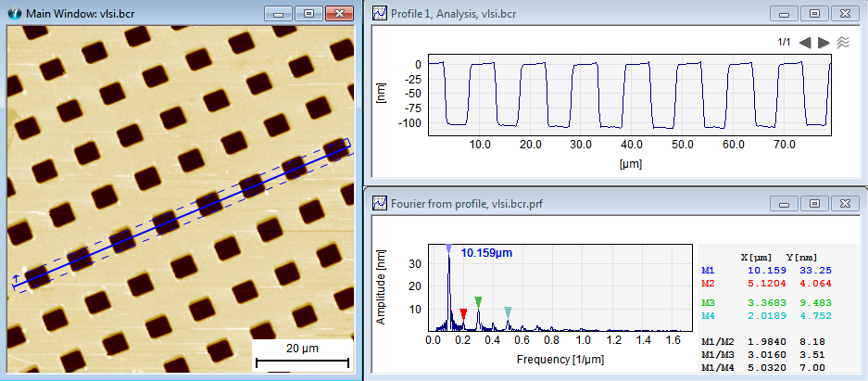The height and width of the screenshot is (381, 868).
Task: Click the 1/1 profile counter text
Action: coord(784,43)
